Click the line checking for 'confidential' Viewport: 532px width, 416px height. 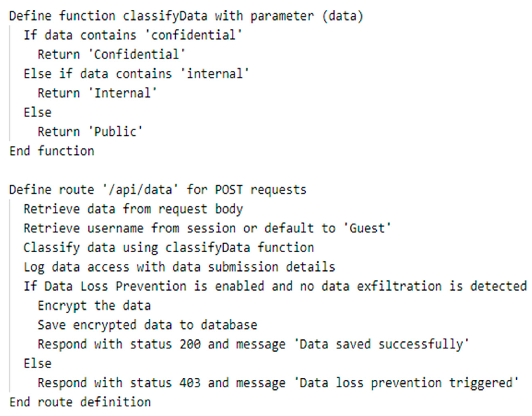(133, 35)
